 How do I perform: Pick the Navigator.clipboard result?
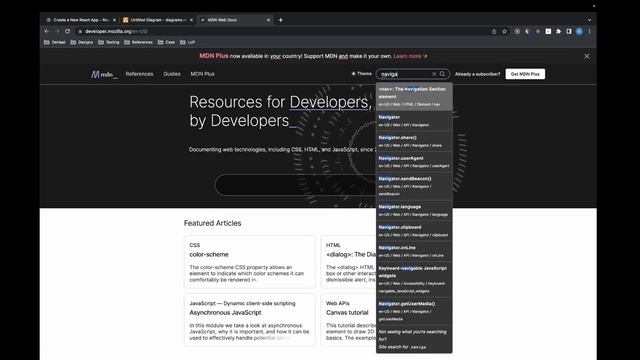[x=414, y=231]
